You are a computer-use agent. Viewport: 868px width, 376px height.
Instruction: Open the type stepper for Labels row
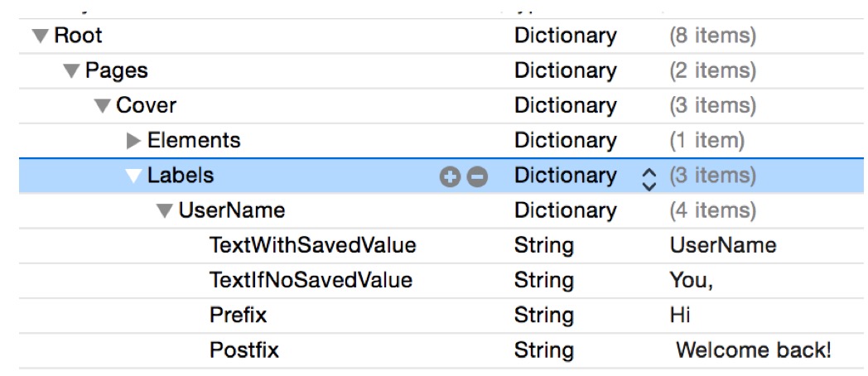click(x=649, y=176)
